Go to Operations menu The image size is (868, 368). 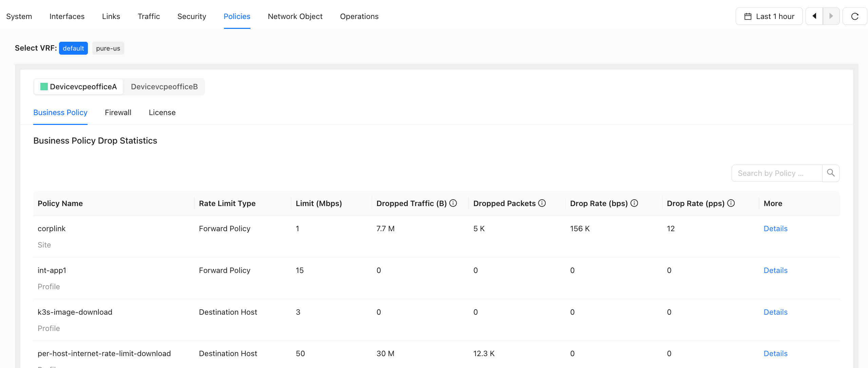(x=359, y=16)
